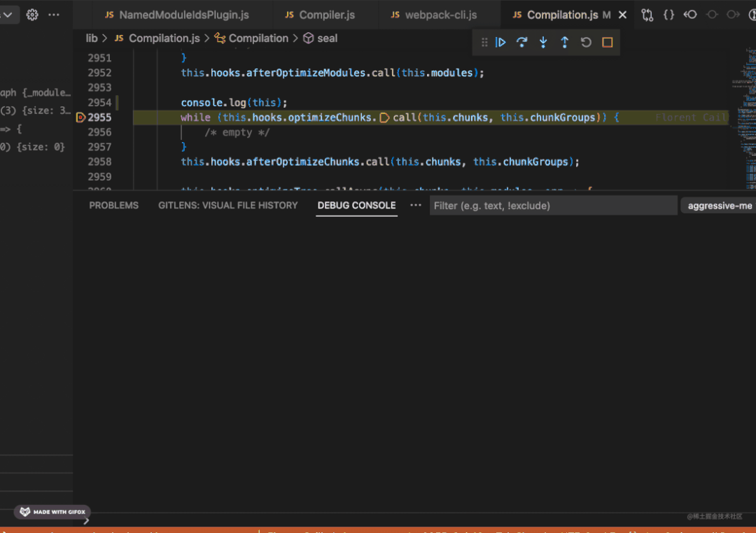Expand the {size: 0} variable row
The width and height of the screenshot is (756, 533).
(x=33, y=147)
